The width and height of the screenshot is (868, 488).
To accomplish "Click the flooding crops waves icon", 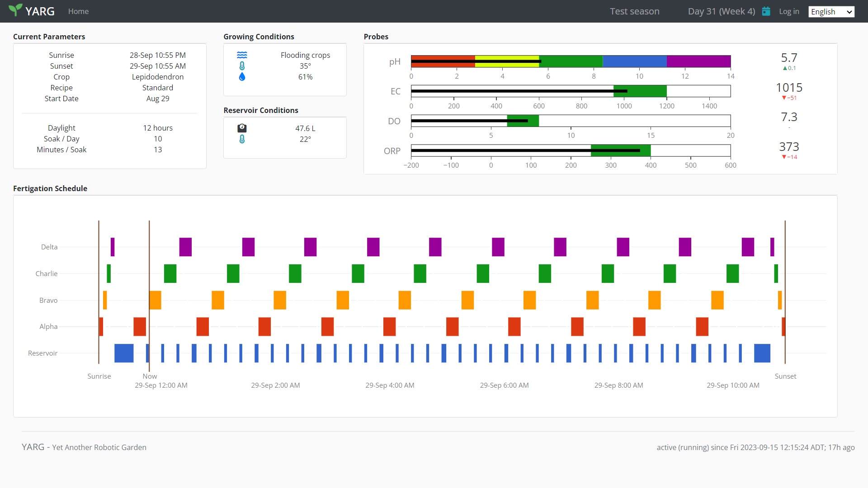I will [242, 55].
